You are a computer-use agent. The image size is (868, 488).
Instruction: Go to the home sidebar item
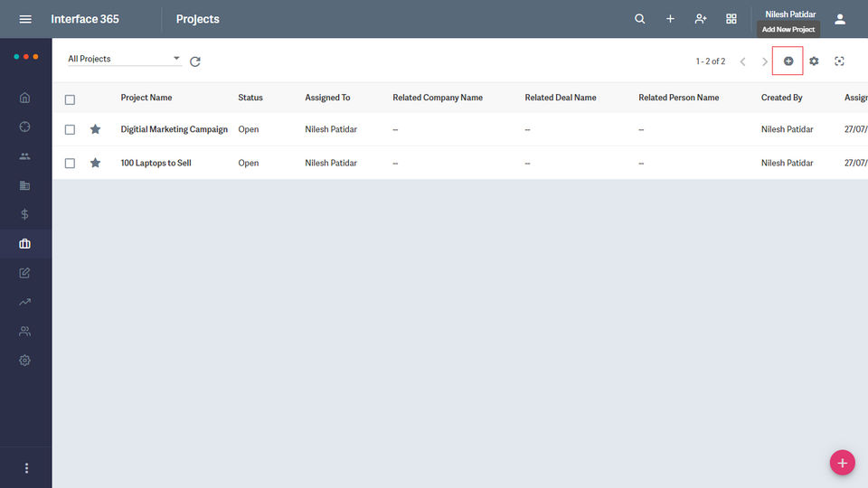[24, 98]
